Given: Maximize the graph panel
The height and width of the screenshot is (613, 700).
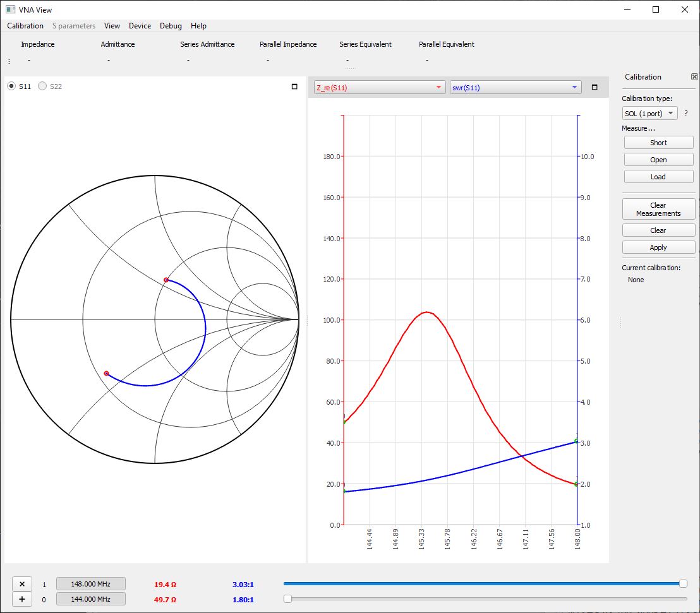Looking at the screenshot, I should (594, 87).
